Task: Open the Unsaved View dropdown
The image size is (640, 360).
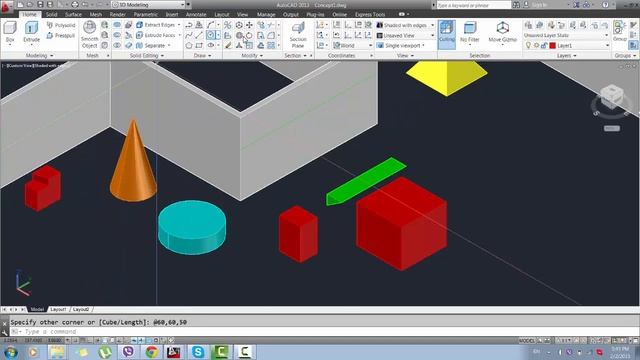Action: 405,35
